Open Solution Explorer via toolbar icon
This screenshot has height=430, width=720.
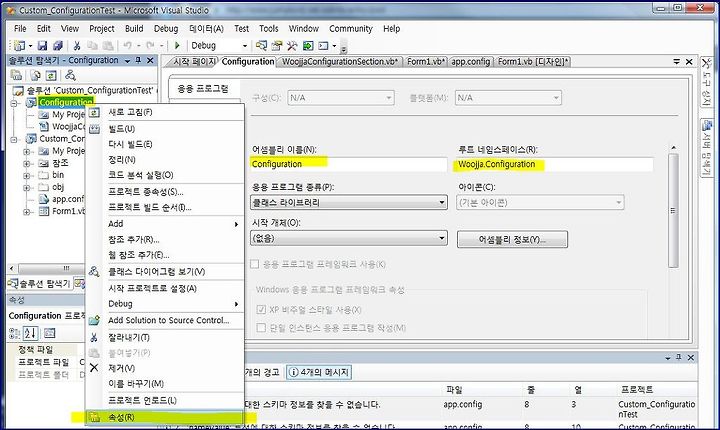coord(261,45)
